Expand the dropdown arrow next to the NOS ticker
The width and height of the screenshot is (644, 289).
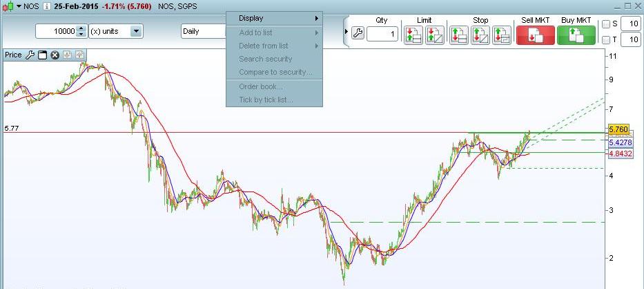[x=19, y=6]
